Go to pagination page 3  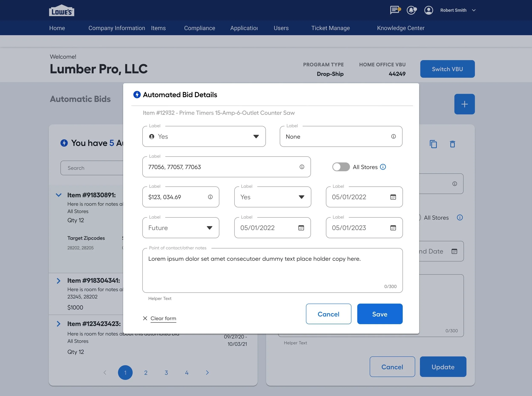166,373
